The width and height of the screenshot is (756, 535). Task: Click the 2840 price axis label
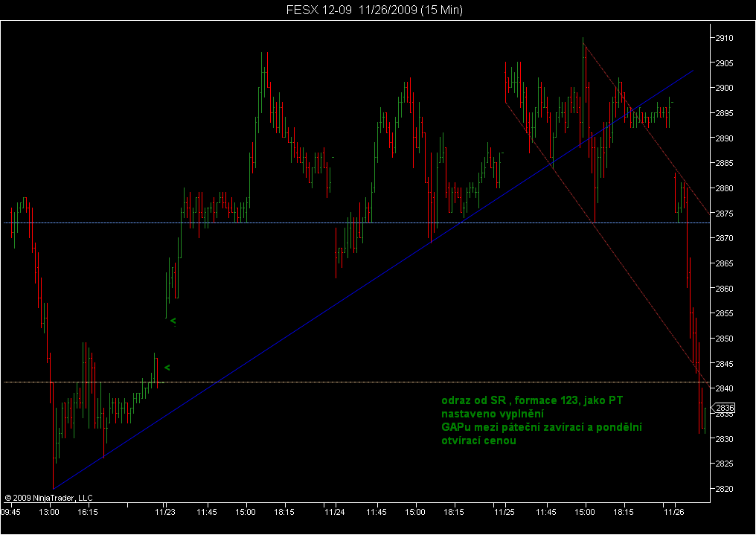pos(725,389)
